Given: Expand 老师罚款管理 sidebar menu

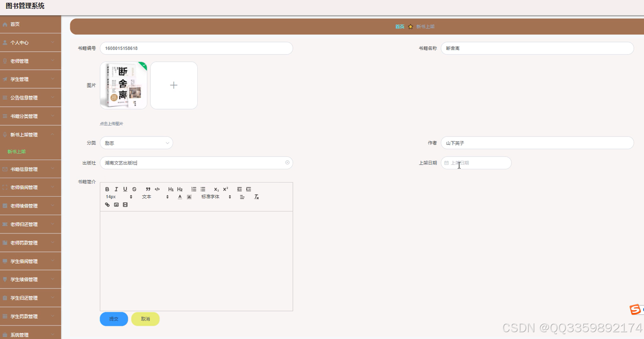Looking at the screenshot, I should click(x=31, y=243).
